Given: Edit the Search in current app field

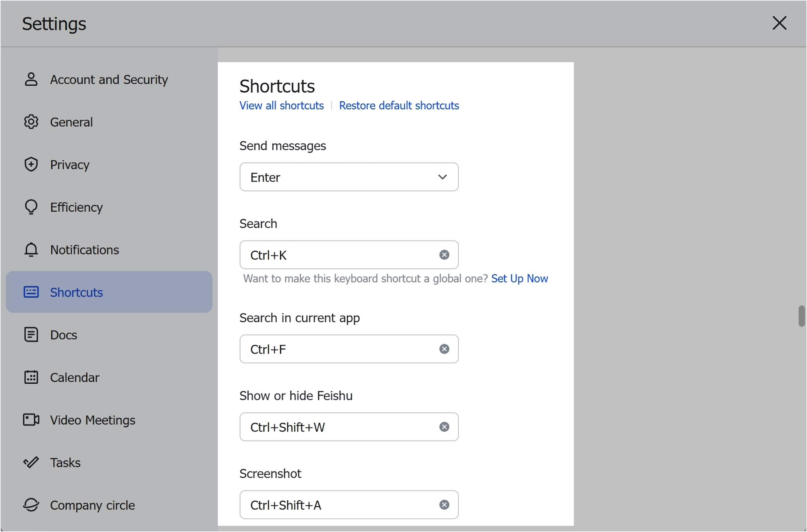Looking at the screenshot, I should pos(349,349).
